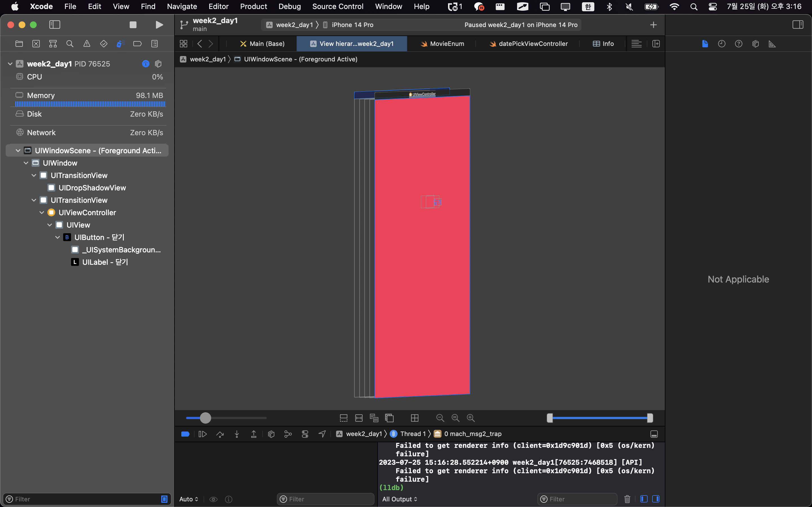Click the view spacing slider knob

tap(205, 418)
